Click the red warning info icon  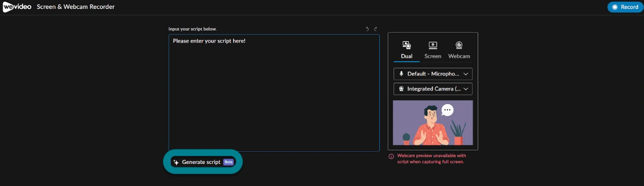click(391, 156)
